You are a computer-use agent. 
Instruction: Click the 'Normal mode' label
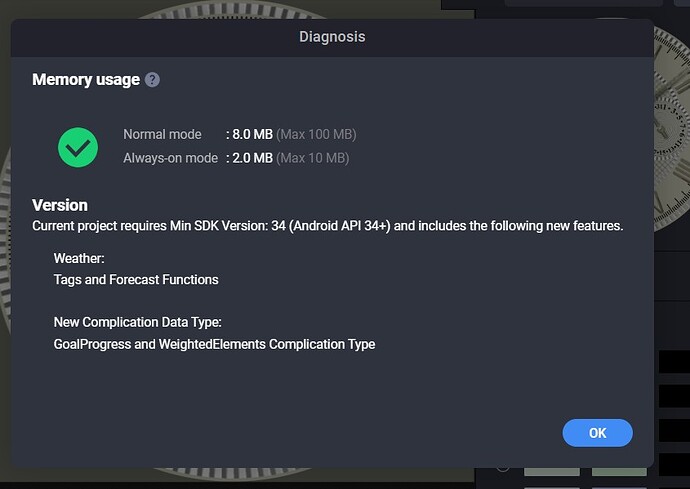point(162,134)
